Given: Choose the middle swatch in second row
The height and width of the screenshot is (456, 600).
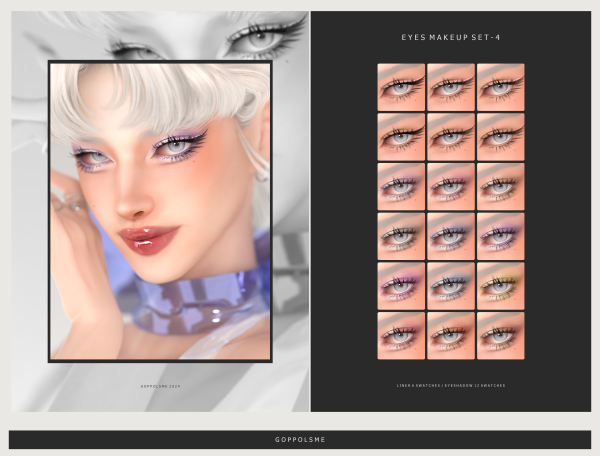Looking at the screenshot, I should point(451,136).
